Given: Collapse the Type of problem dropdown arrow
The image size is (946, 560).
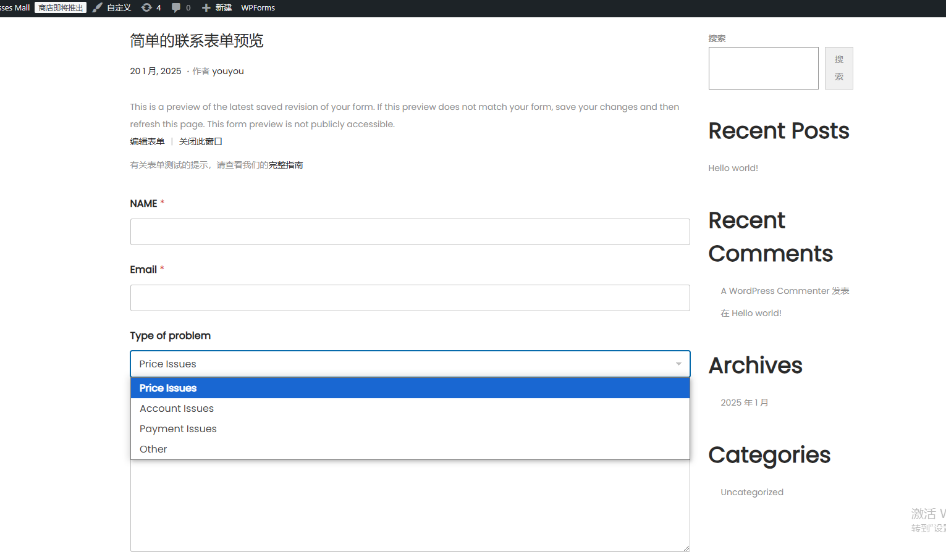Looking at the screenshot, I should click(678, 364).
